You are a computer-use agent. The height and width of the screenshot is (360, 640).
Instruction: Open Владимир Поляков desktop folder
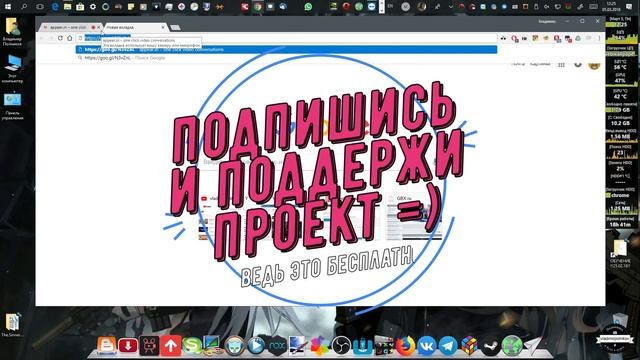click(x=12, y=32)
